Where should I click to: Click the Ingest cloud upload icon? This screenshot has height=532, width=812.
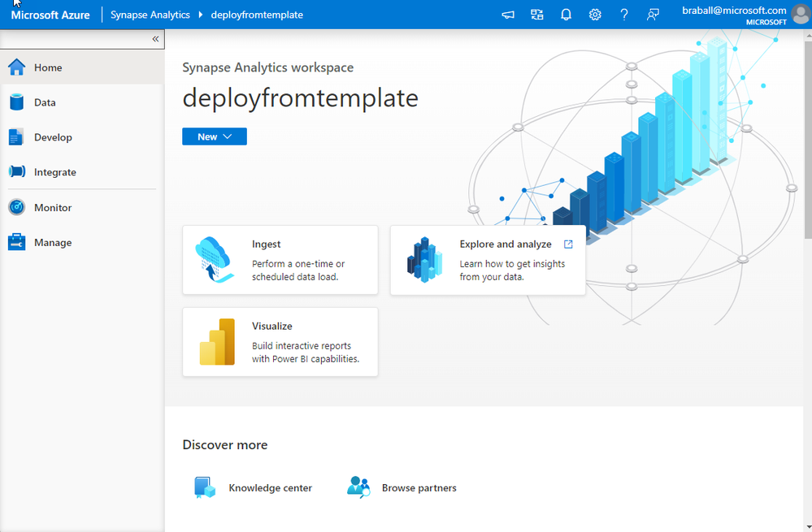(x=214, y=259)
